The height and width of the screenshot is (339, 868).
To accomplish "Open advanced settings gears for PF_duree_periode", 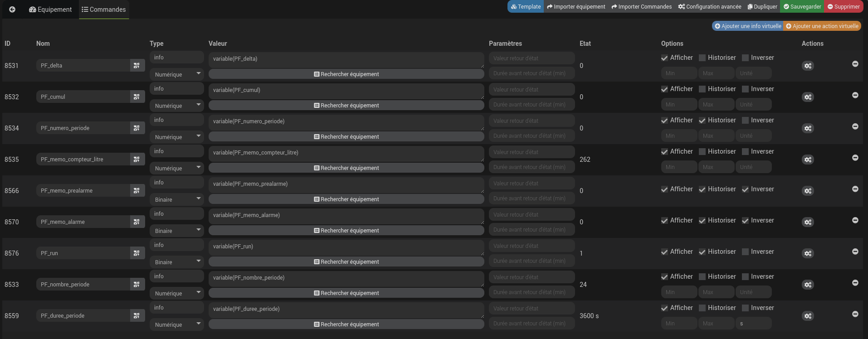I will (x=808, y=316).
